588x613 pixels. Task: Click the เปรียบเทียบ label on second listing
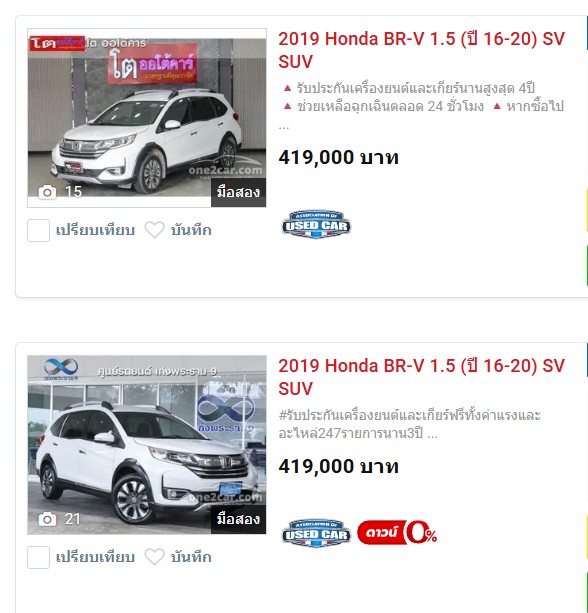95,557
